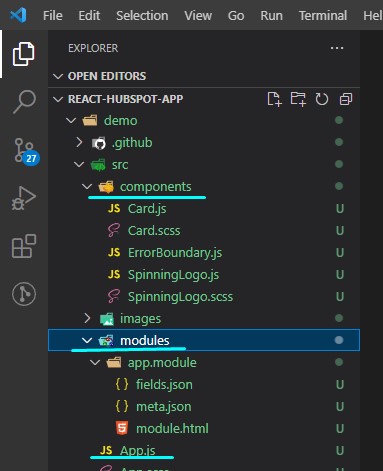Open Run and Debug view

(x=24, y=198)
